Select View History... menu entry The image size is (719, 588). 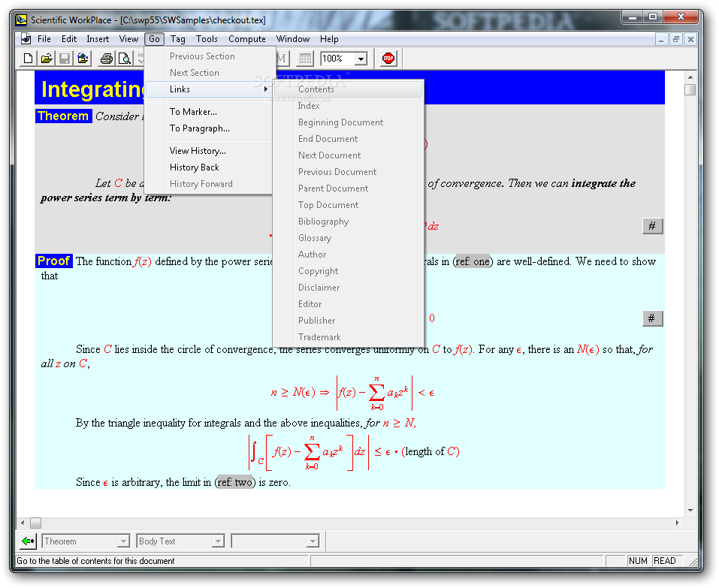tap(210, 150)
